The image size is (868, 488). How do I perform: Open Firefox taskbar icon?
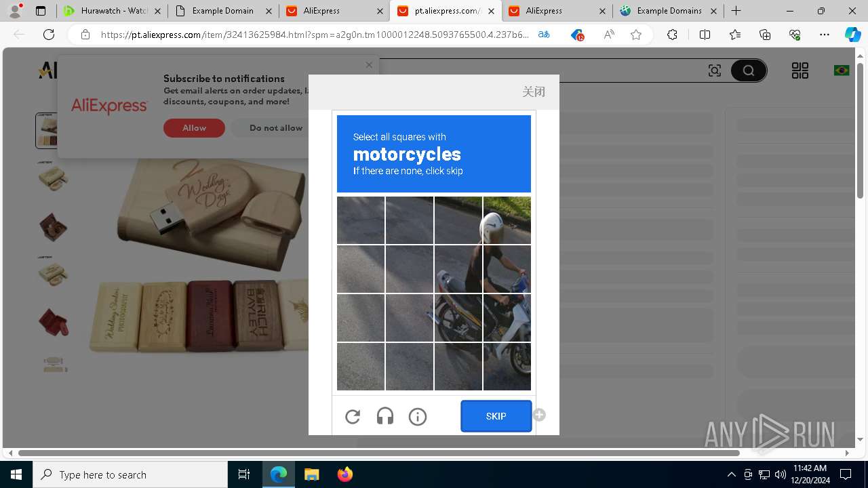(x=344, y=474)
